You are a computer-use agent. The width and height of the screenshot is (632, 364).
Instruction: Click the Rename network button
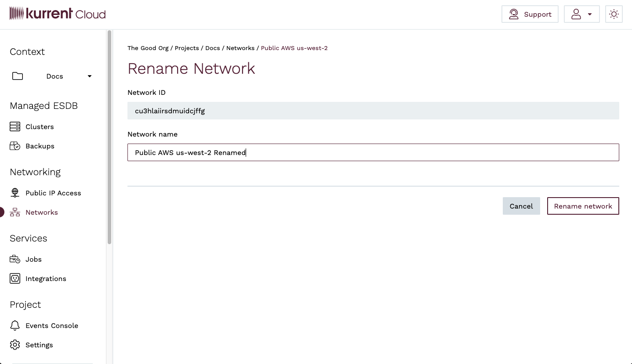[x=583, y=206]
